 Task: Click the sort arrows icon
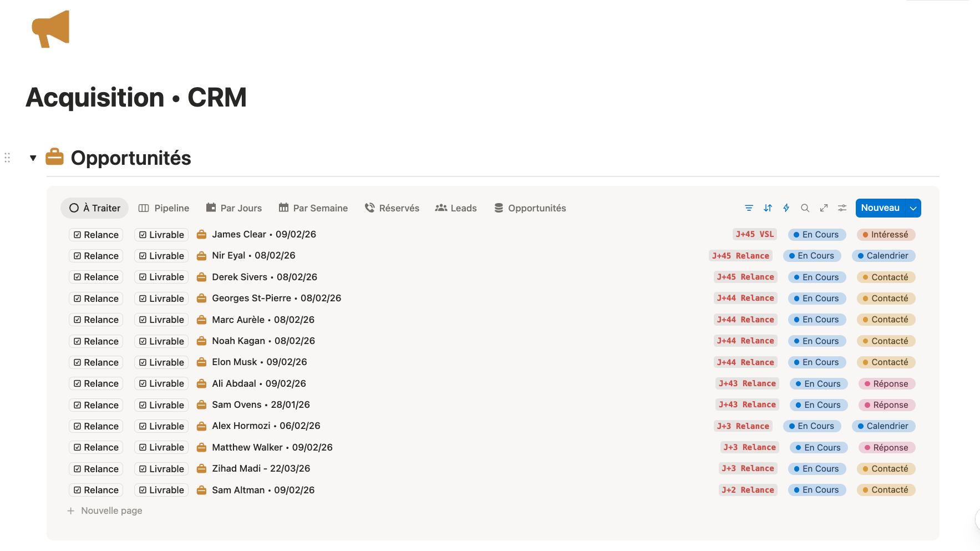[x=768, y=208]
